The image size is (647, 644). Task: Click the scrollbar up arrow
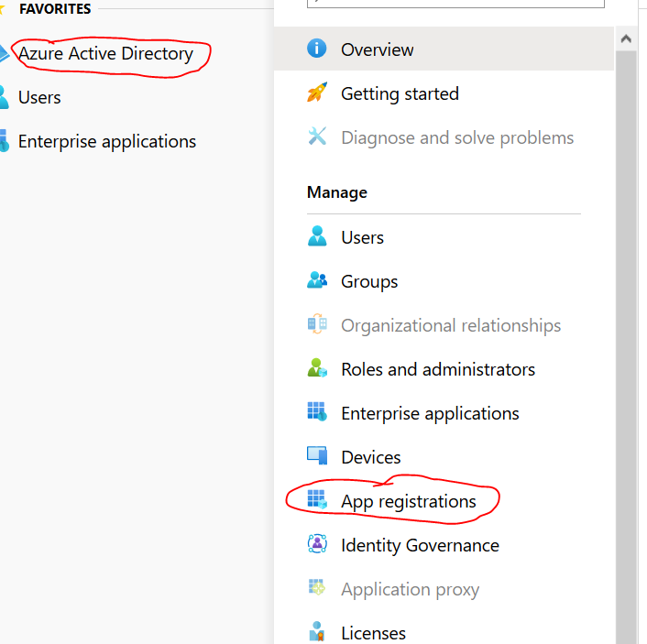click(x=626, y=39)
